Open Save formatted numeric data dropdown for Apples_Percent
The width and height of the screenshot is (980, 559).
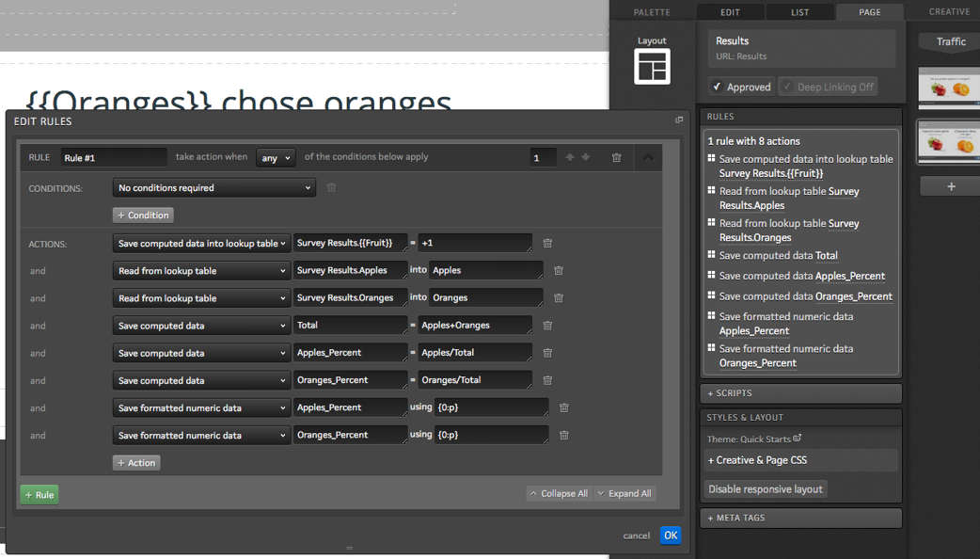click(x=201, y=408)
